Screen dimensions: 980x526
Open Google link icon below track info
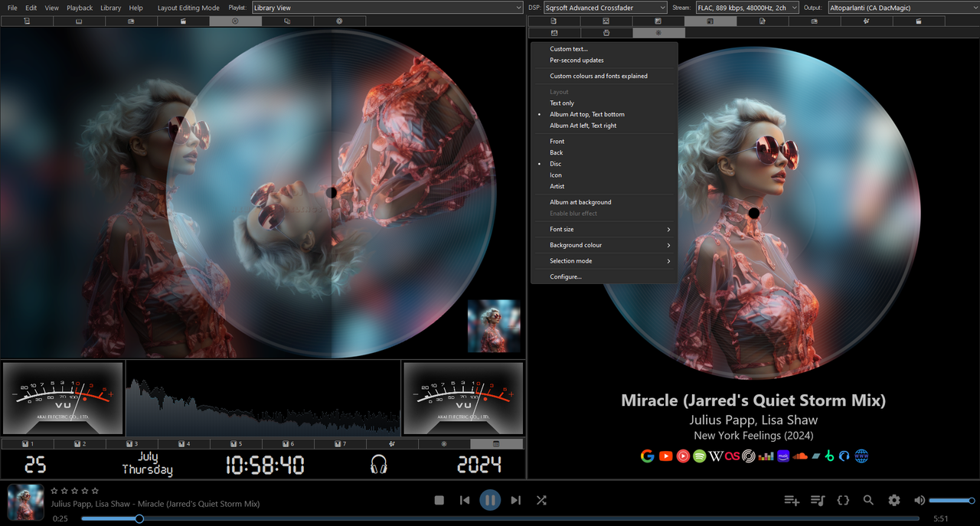[648, 456]
